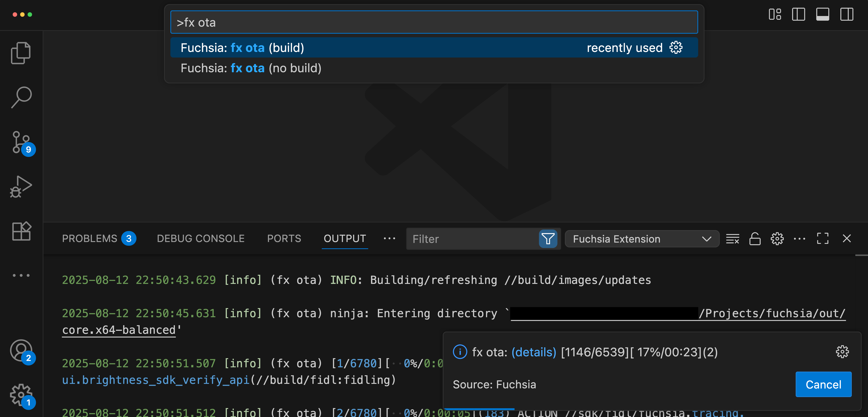This screenshot has width=868, height=417.
Task: Open the Search sidebar icon
Action: coord(21,97)
